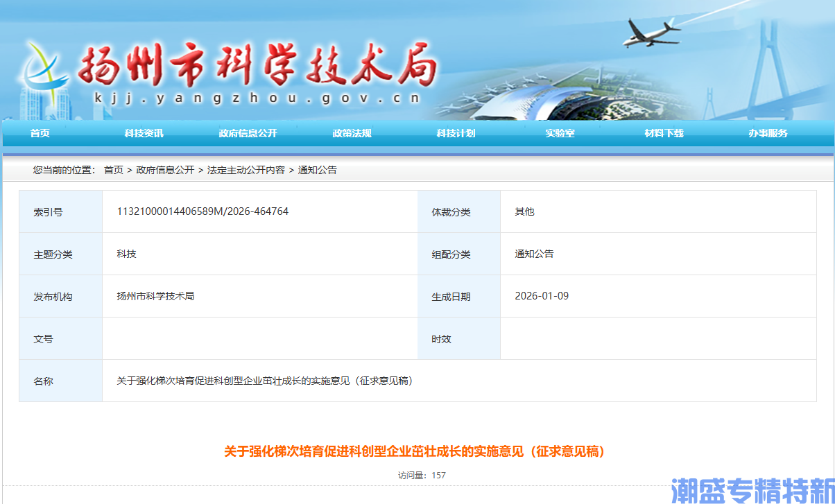Open the 首页 navigation menu item

coord(38,134)
